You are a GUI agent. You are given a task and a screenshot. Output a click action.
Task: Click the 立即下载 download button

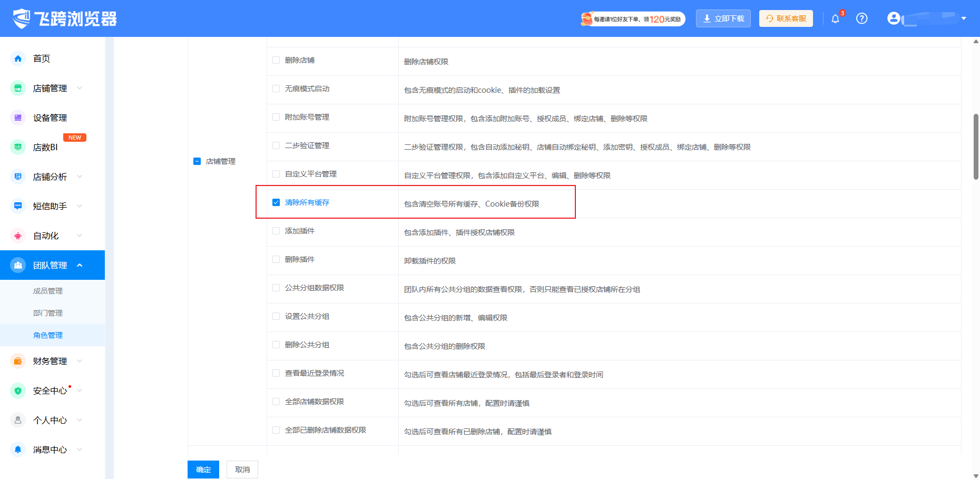click(723, 18)
